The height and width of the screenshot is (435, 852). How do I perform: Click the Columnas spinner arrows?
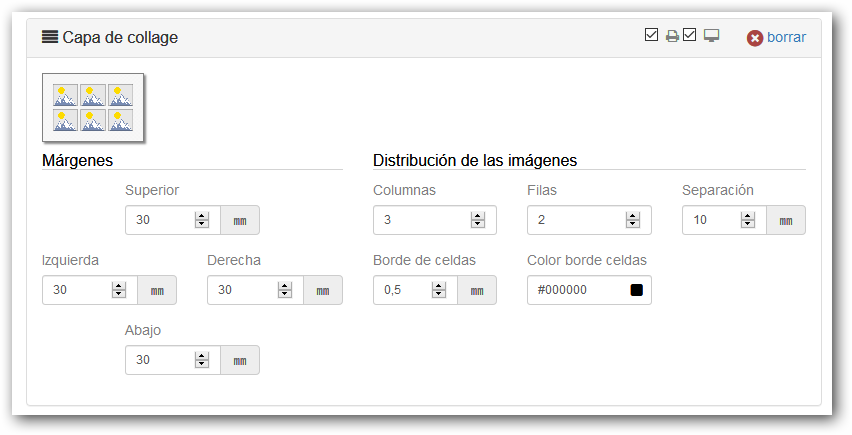478,220
